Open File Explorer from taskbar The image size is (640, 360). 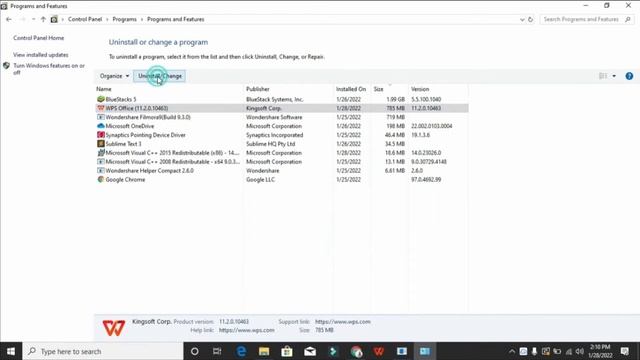tap(264, 351)
